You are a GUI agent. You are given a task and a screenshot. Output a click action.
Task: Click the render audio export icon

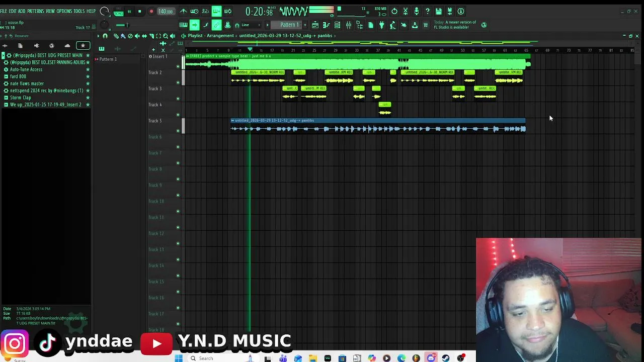tap(450, 11)
